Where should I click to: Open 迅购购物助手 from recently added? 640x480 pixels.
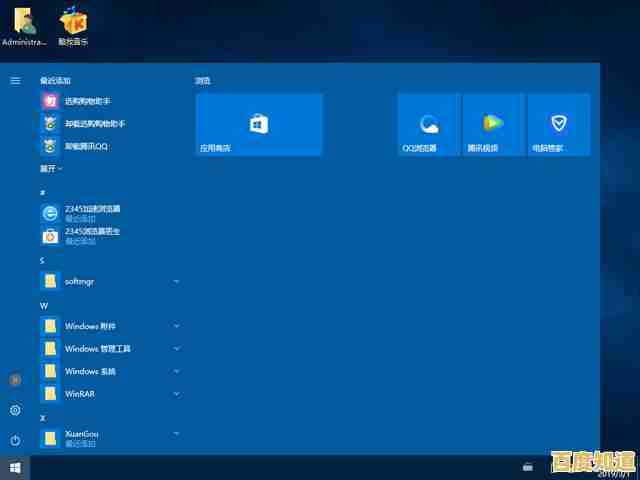[110, 101]
